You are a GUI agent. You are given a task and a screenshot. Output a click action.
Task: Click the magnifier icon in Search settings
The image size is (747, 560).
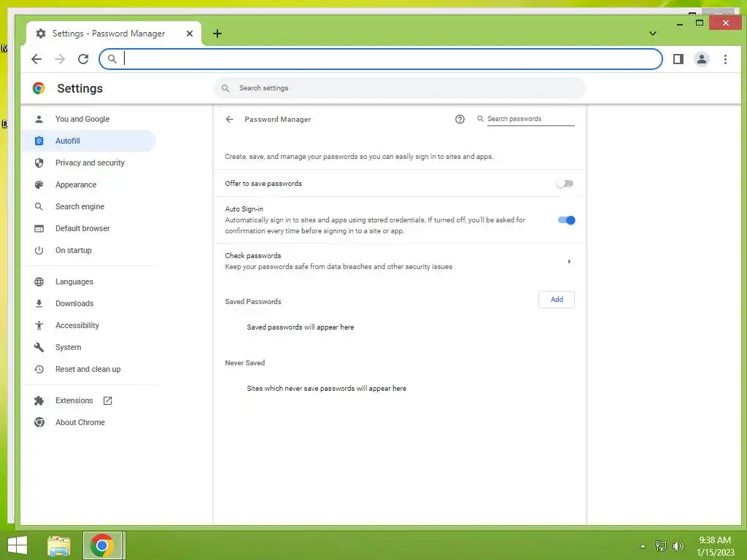(x=226, y=88)
